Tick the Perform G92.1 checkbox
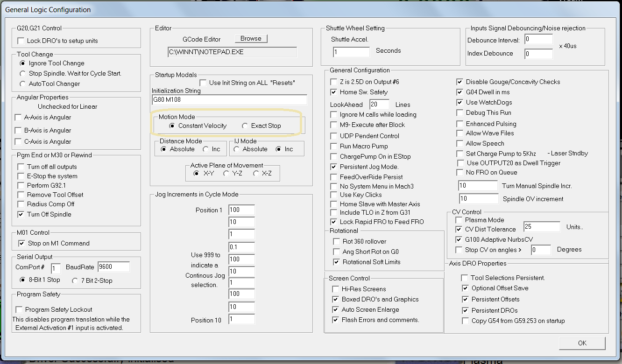 point(21,185)
